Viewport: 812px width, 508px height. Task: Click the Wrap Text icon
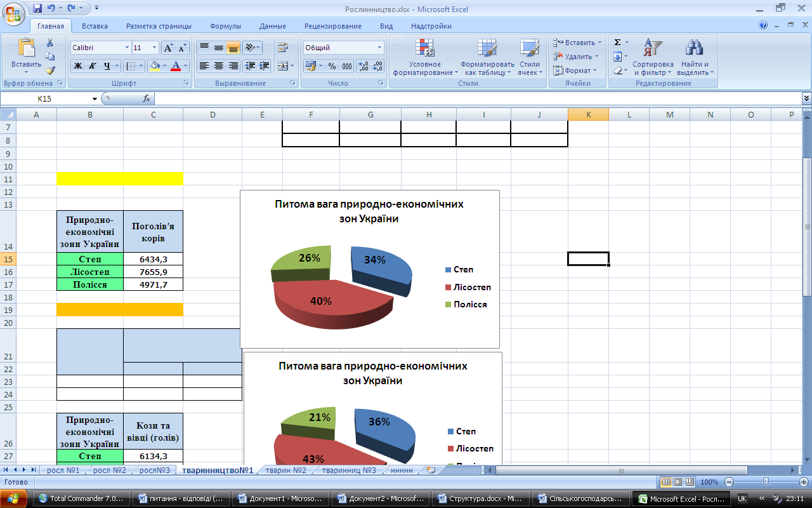point(283,48)
